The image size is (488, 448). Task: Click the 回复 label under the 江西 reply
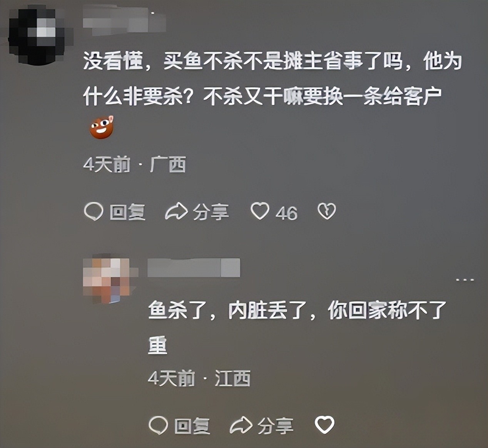192,426
